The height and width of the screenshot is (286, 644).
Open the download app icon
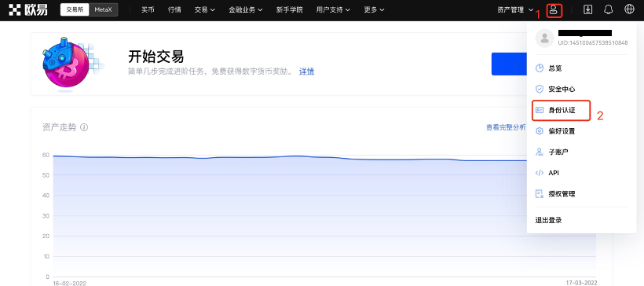pos(587,10)
